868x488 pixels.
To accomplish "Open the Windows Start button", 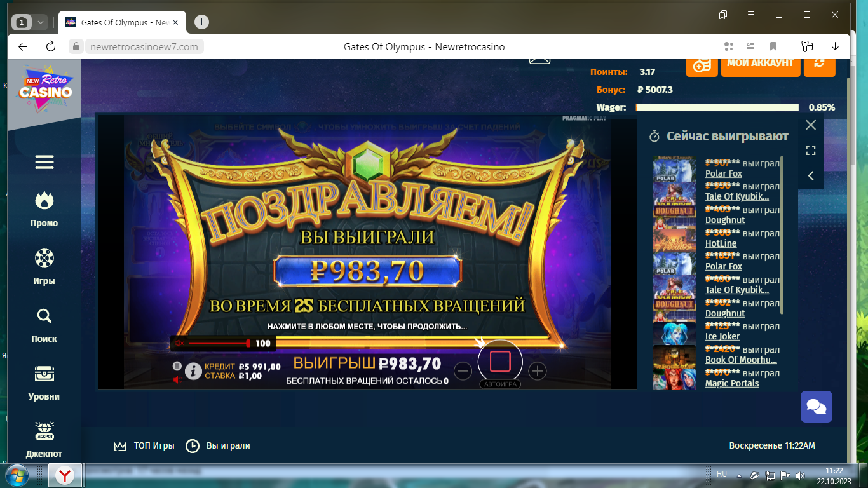I will point(16,475).
